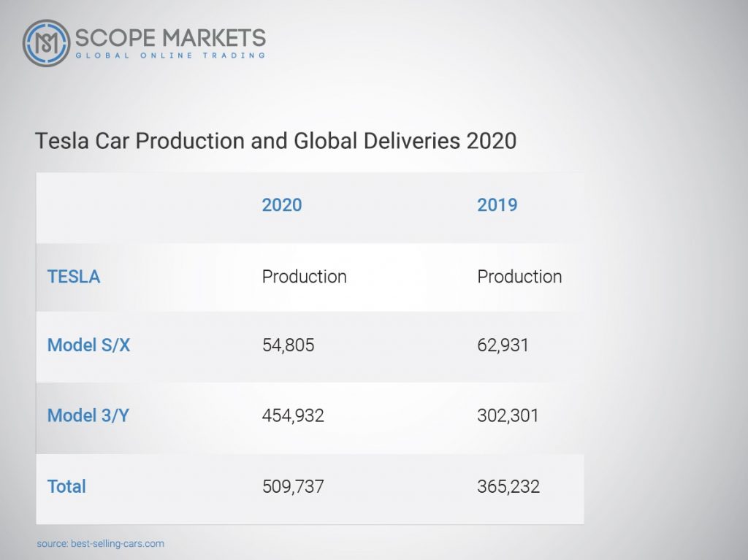Click the 2020 column header
Image resolution: width=748 pixels, height=560 pixels.
(282, 205)
